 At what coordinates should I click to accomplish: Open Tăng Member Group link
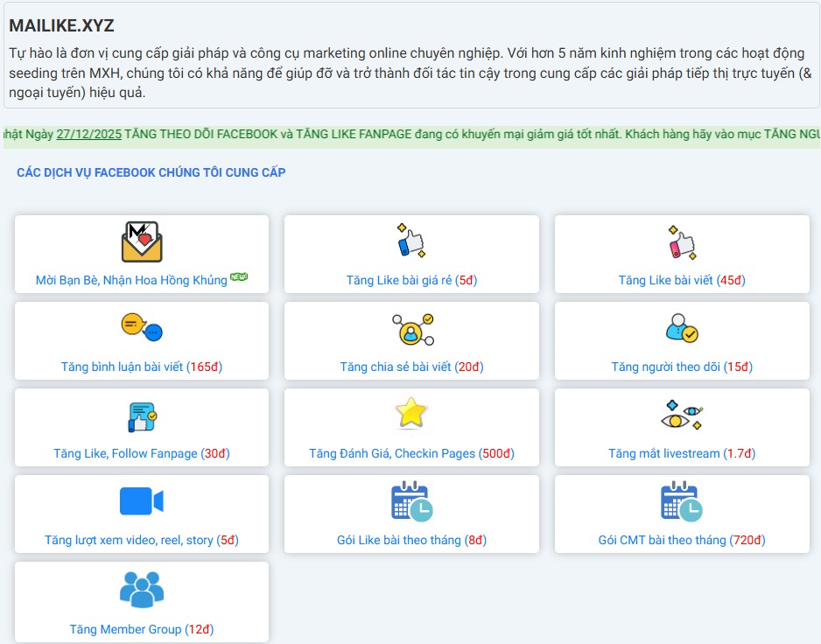142,629
